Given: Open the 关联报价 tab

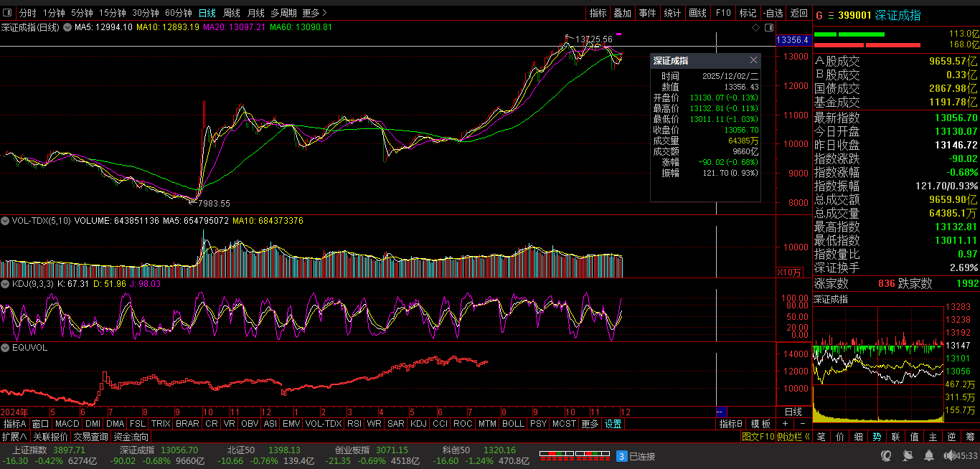Looking at the screenshot, I should (x=50, y=437).
